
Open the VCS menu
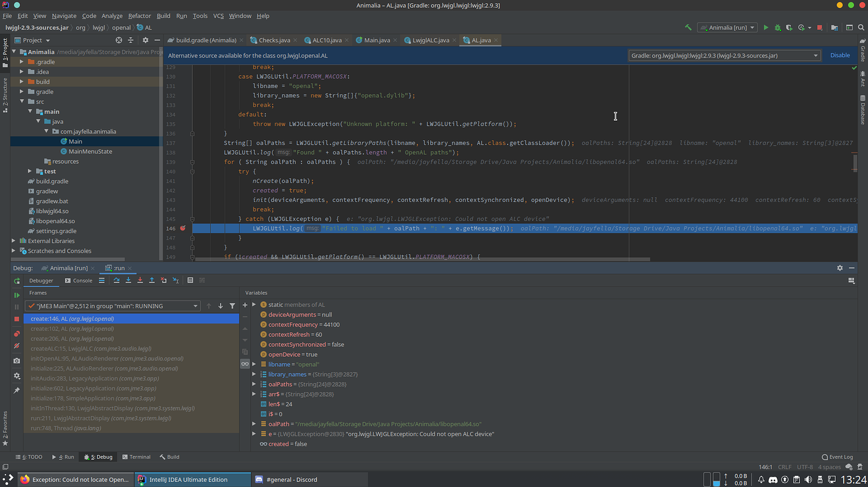(x=218, y=15)
